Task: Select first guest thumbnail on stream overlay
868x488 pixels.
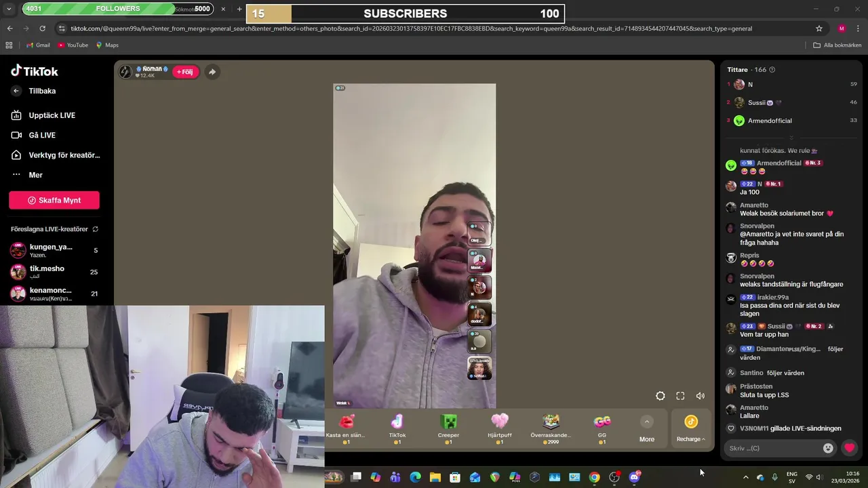Action: [479, 232]
